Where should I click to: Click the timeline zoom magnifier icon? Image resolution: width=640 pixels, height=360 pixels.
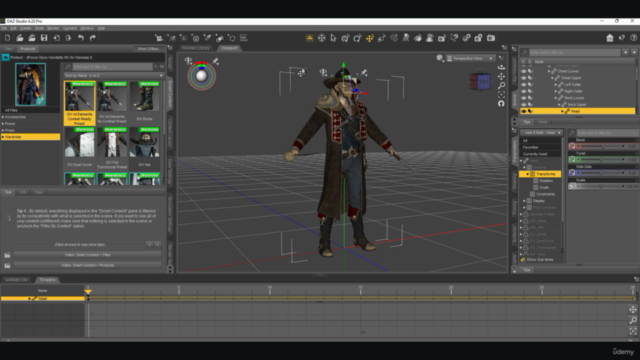(x=633, y=320)
